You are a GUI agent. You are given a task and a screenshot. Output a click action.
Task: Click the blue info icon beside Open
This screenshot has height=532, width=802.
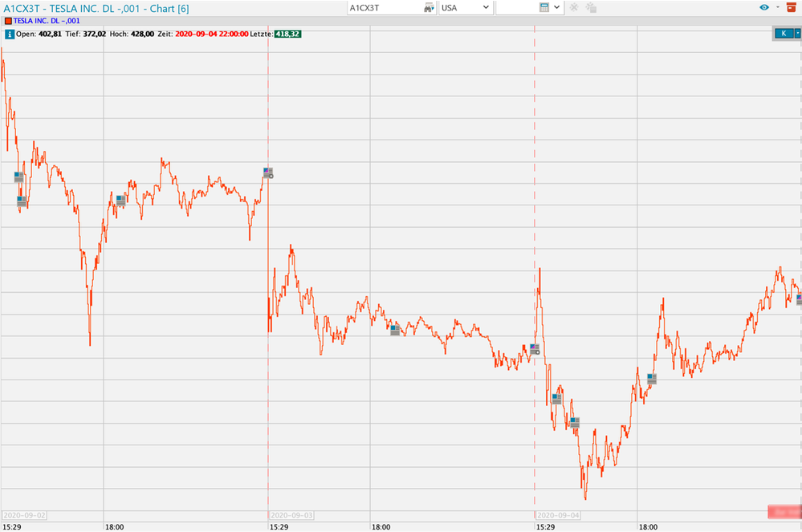pos(9,35)
